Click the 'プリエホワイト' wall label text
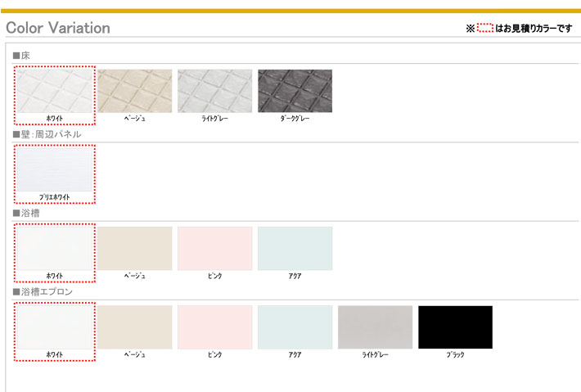Screen dimensions: 581x392 [x=55, y=197]
